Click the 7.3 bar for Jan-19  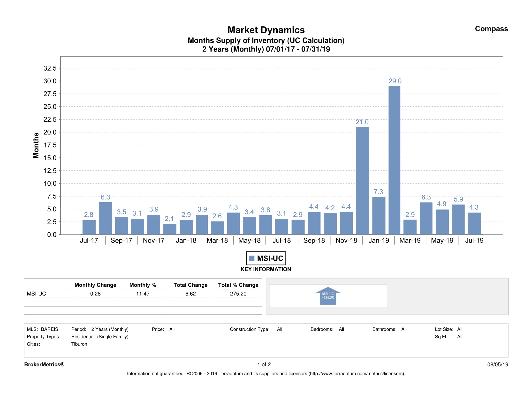(379, 216)
